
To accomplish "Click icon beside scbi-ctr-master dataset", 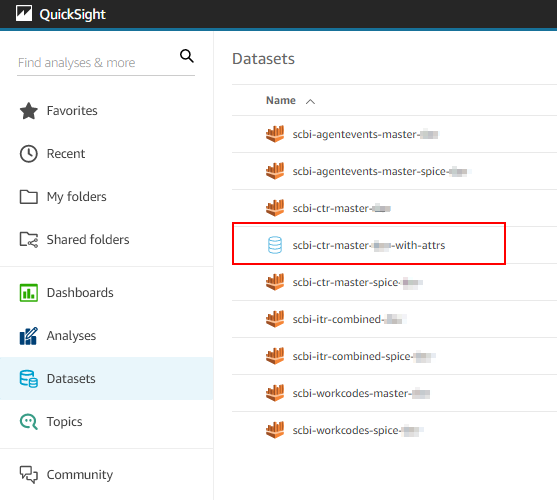I will click(x=275, y=208).
